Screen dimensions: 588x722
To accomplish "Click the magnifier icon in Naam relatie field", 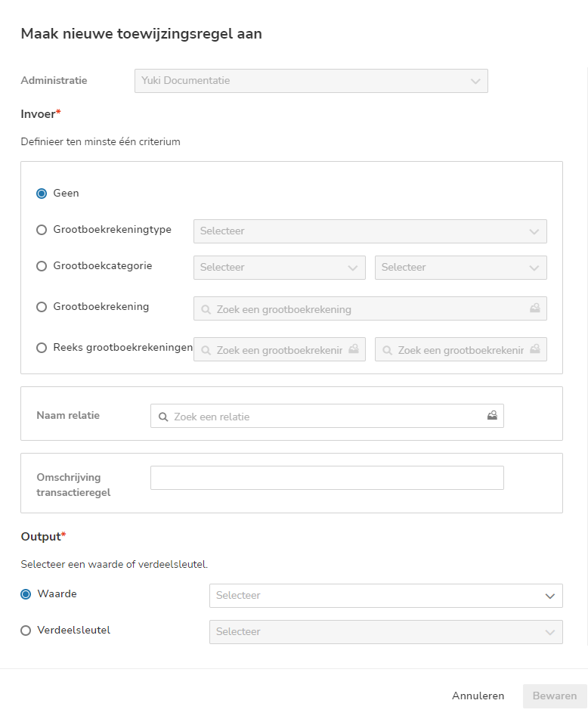I will pyautogui.click(x=163, y=417).
